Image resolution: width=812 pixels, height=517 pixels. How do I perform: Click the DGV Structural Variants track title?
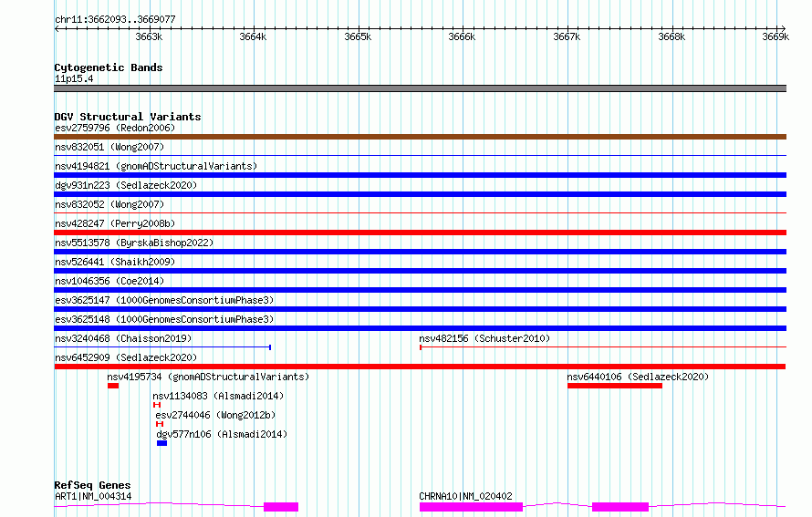128,117
